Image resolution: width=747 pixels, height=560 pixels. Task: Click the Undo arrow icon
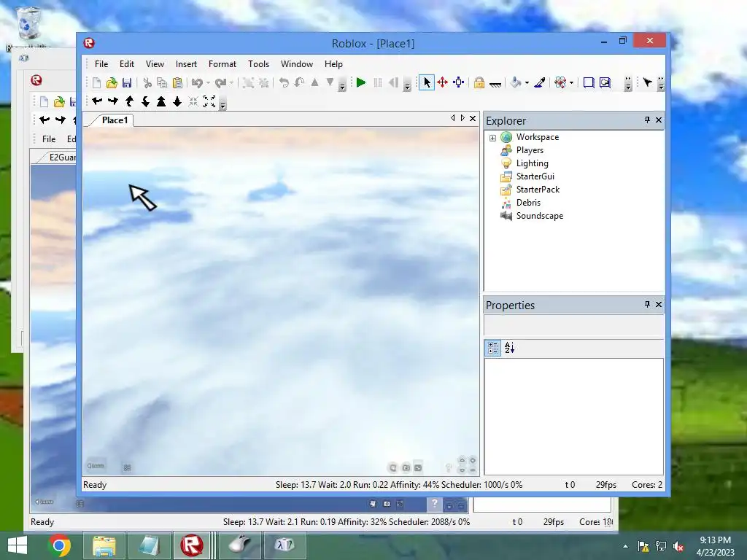(197, 83)
